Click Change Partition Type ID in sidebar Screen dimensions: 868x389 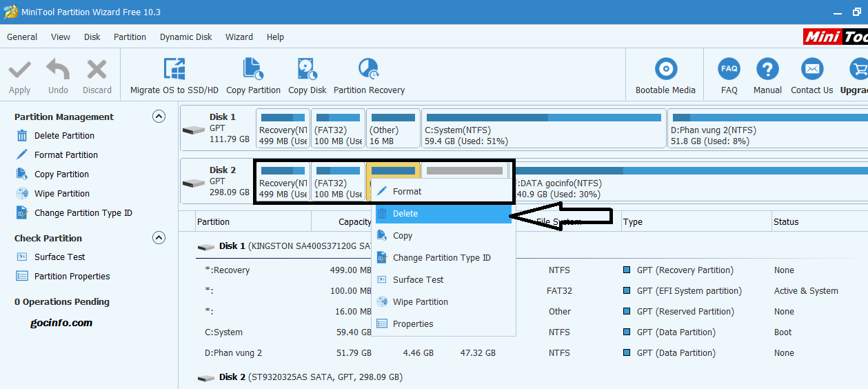(83, 213)
